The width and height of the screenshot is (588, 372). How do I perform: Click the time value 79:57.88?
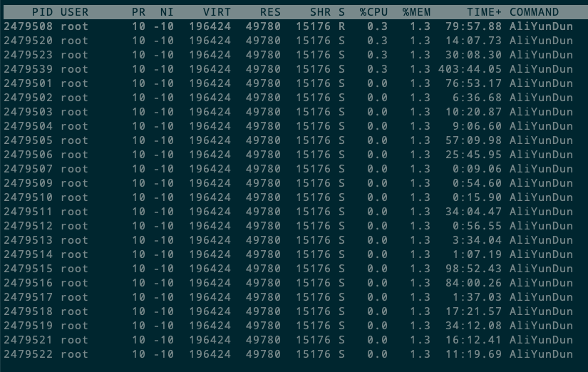click(x=473, y=26)
